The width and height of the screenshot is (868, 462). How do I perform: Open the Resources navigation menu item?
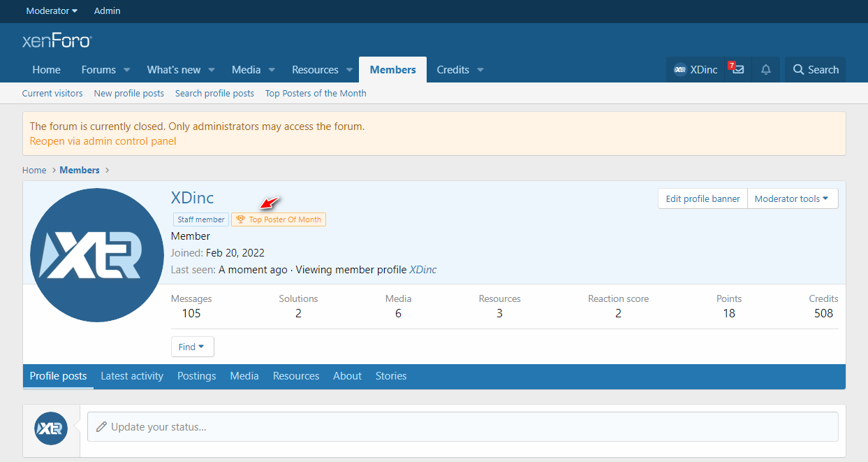[x=315, y=70]
